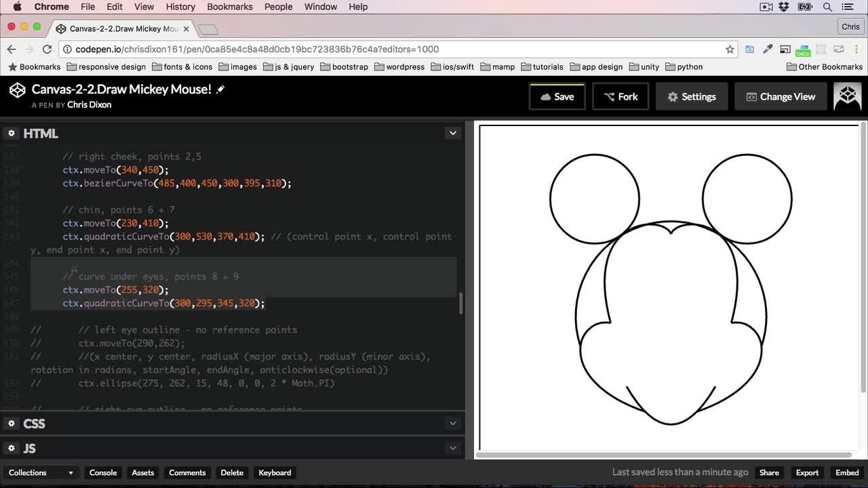Open macOS Spotlight search
The width and height of the screenshot is (868, 488).
click(827, 7)
